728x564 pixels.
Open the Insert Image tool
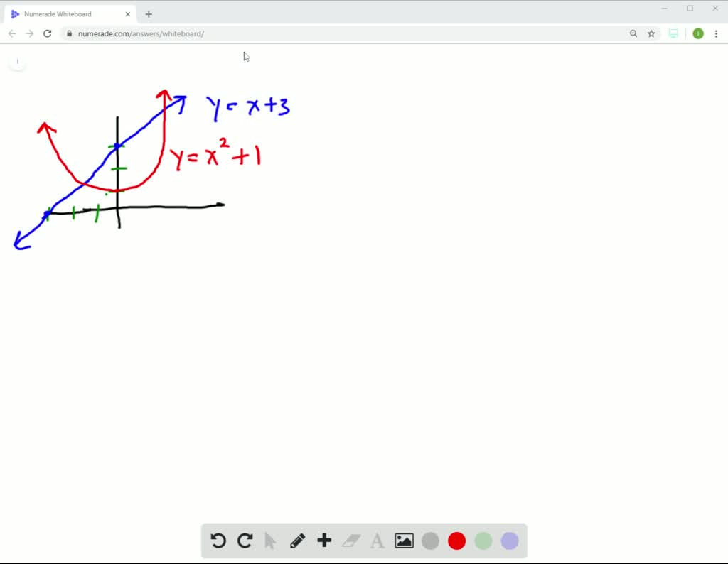point(404,541)
